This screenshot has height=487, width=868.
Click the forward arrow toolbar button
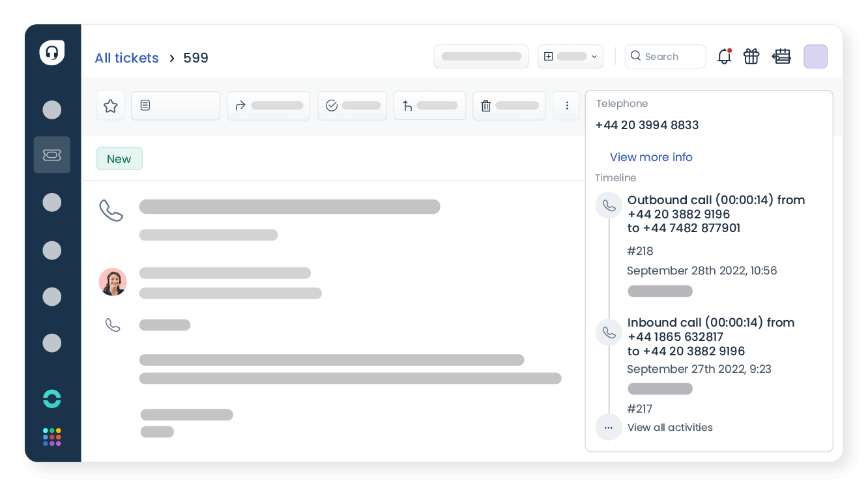[268, 106]
